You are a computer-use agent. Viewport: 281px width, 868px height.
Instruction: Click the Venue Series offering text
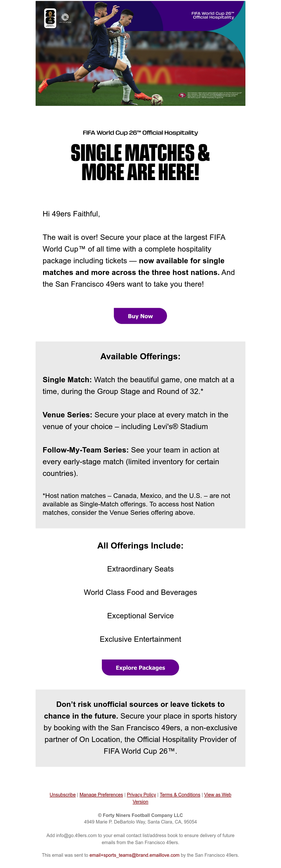coord(135,420)
